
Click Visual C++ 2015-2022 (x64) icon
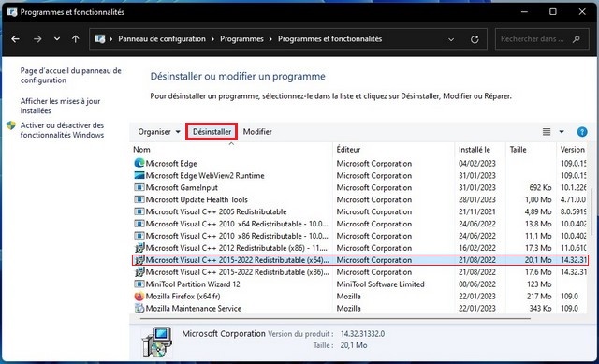(139, 260)
